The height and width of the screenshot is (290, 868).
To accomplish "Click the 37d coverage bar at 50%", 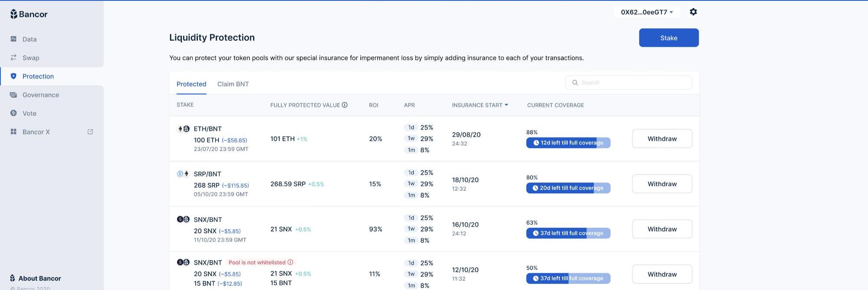I will point(568,278).
